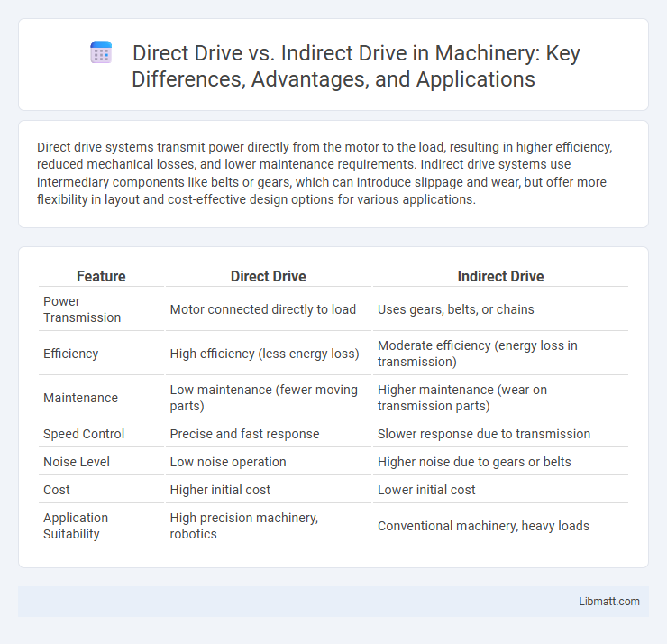Click the 'Speed Control' row label

coord(101,434)
